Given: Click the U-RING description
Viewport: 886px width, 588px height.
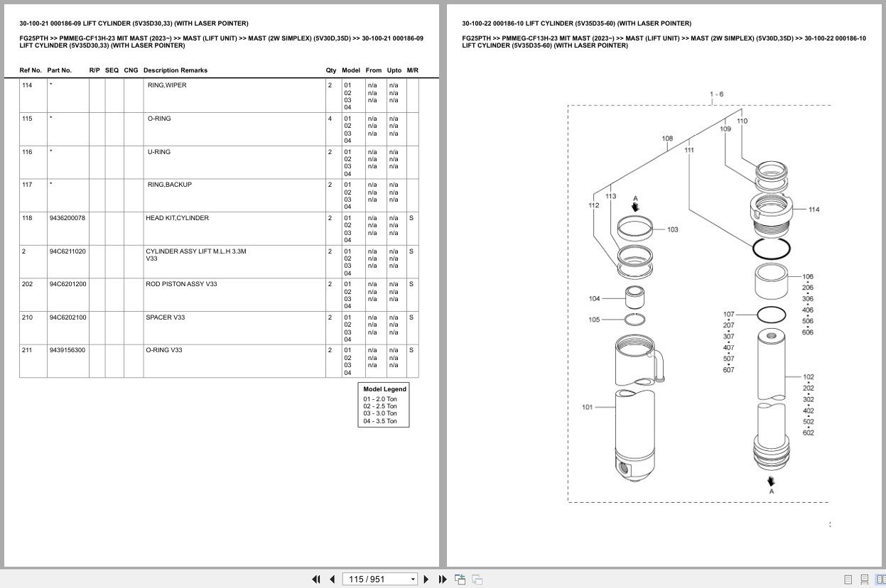Looking at the screenshot, I should pyautogui.click(x=159, y=152).
